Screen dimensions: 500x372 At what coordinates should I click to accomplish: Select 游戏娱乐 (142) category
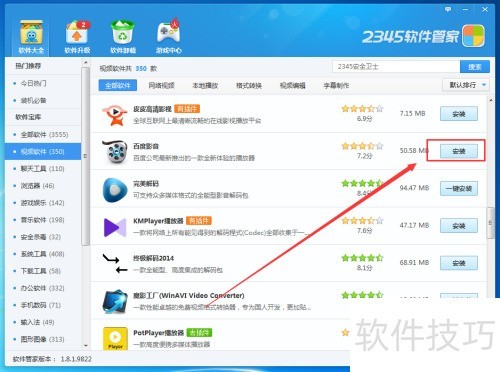(43, 203)
